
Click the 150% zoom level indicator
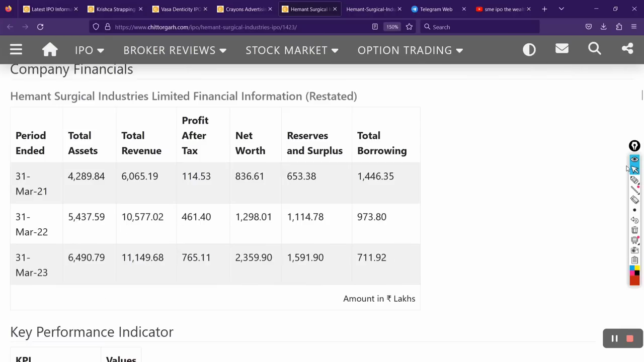pos(392,27)
